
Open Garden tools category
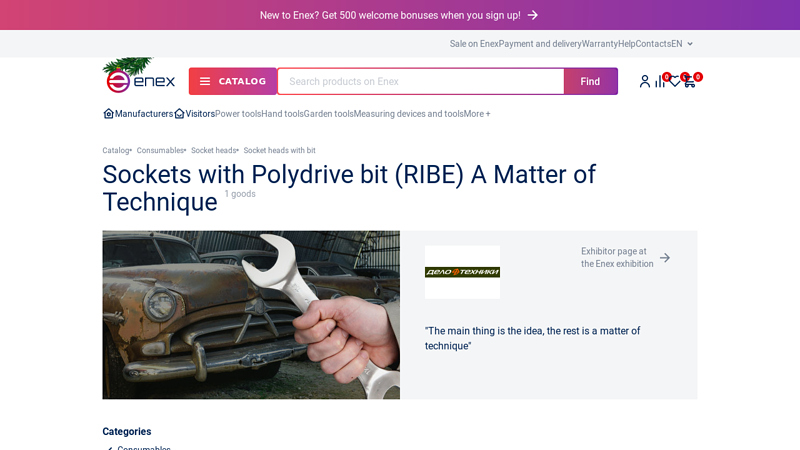tap(329, 114)
